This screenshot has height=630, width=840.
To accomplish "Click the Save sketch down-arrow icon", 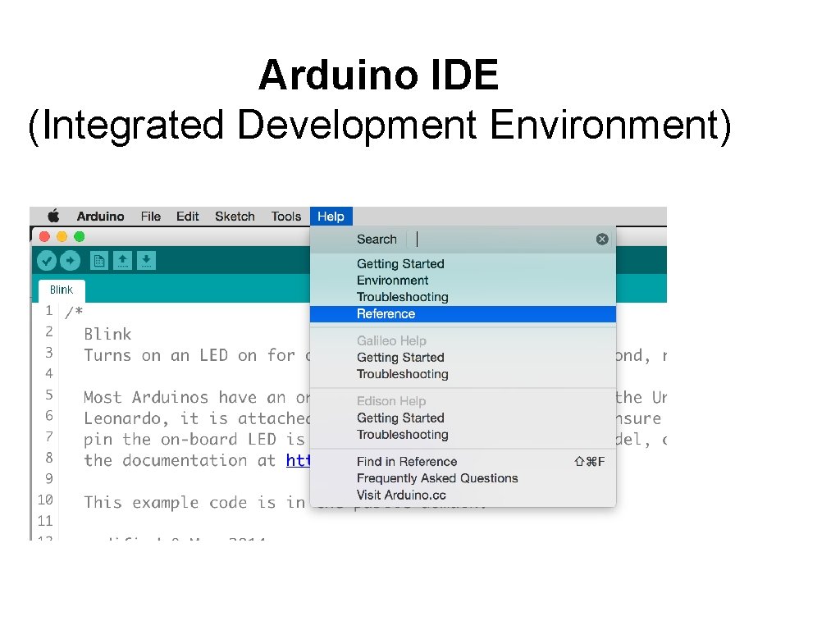I will point(146,261).
